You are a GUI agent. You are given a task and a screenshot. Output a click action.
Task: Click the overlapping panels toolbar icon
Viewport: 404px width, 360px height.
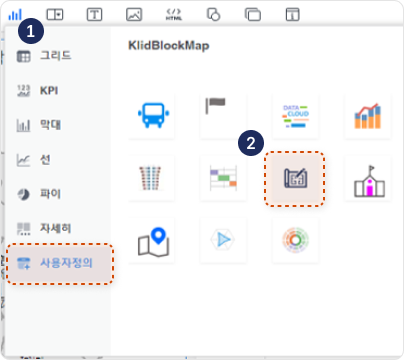[x=253, y=15]
